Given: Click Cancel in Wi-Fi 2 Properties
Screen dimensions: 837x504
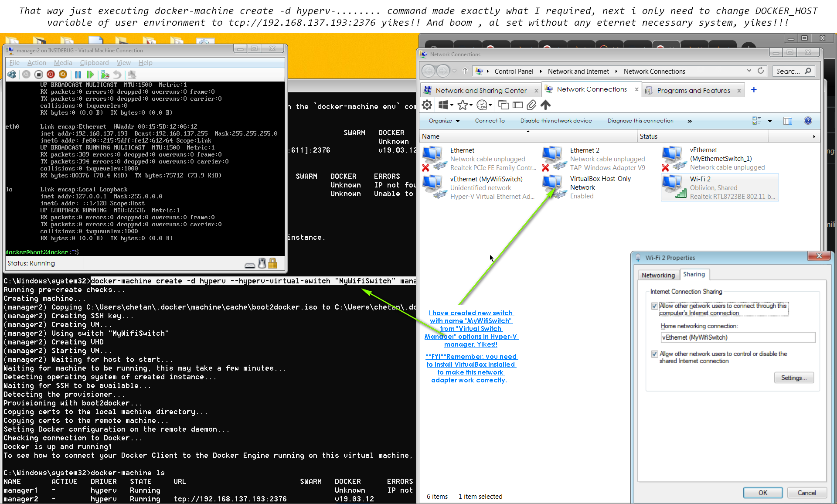Looking at the screenshot, I should (x=806, y=493).
